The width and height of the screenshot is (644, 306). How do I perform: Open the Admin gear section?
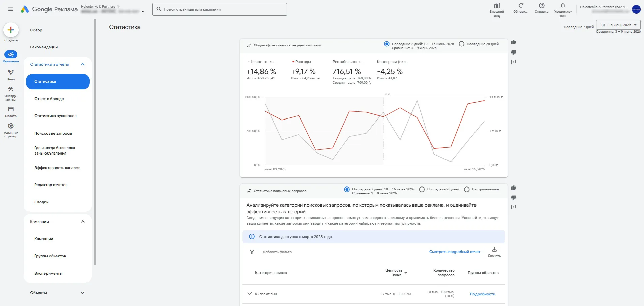coord(11,126)
